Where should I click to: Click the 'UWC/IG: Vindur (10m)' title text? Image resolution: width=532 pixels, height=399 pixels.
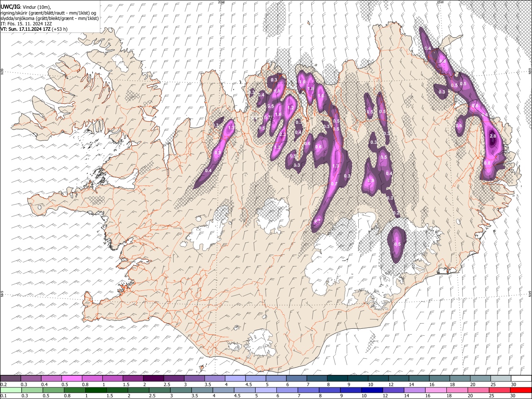25,7
